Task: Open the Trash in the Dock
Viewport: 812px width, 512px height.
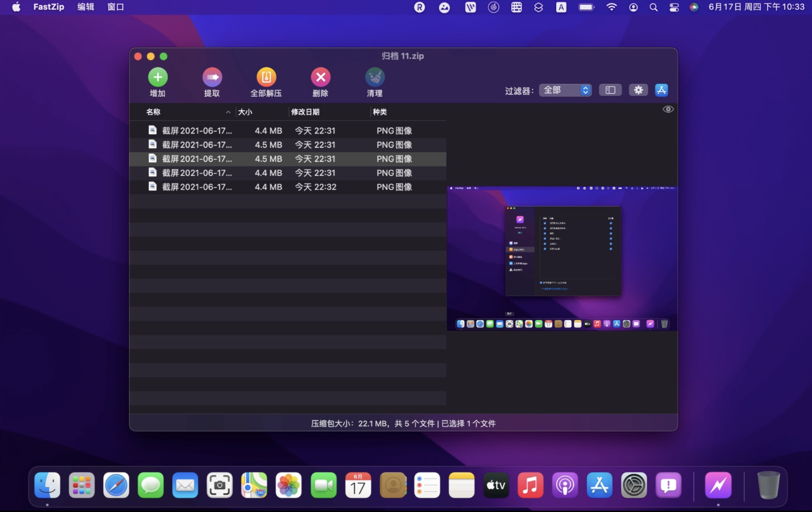Action: tap(769, 485)
